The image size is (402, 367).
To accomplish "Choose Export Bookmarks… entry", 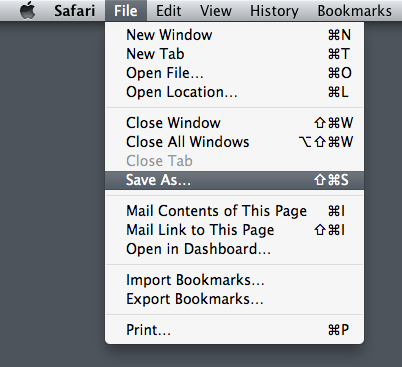I will (234, 299).
